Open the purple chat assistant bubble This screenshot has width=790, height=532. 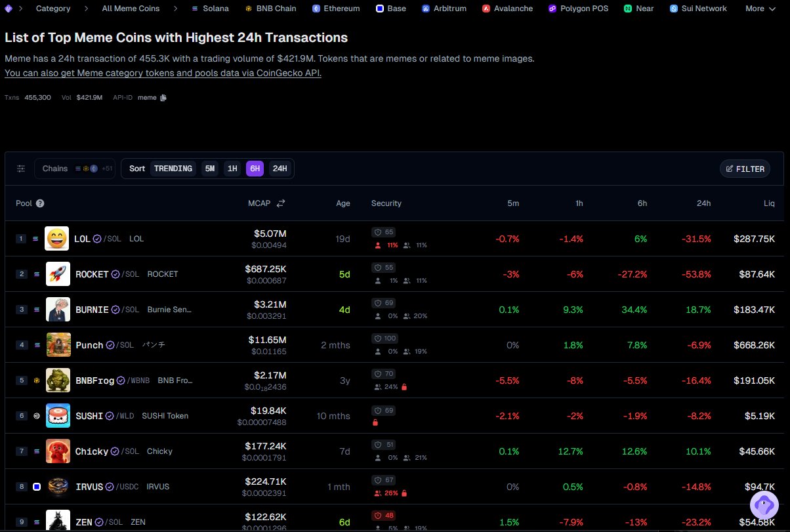pos(764,505)
